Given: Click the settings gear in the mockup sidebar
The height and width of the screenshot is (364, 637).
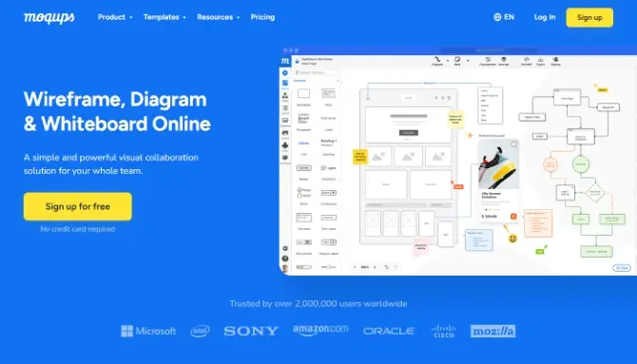Looking at the screenshot, I should (x=285, y=248).
